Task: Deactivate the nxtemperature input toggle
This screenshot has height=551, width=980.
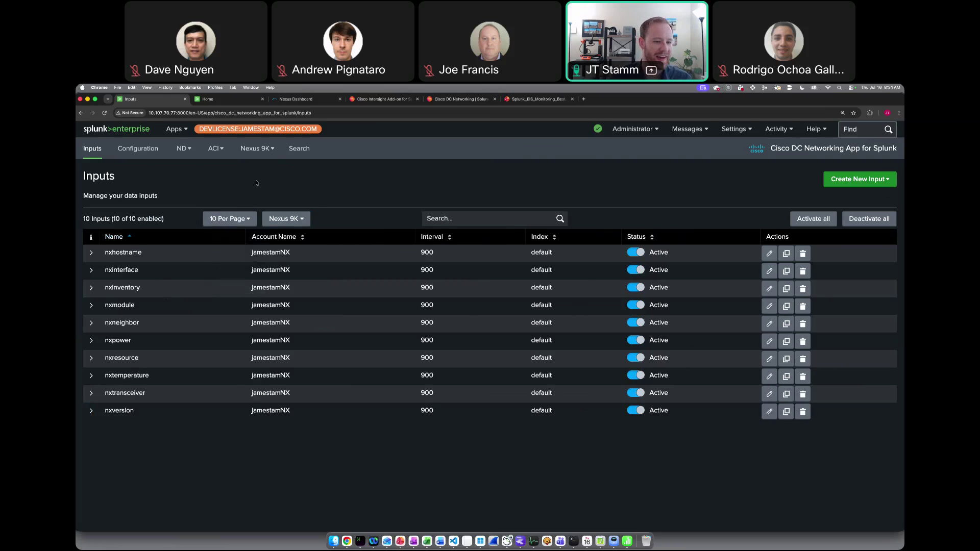Action: (x=636, y=375)
